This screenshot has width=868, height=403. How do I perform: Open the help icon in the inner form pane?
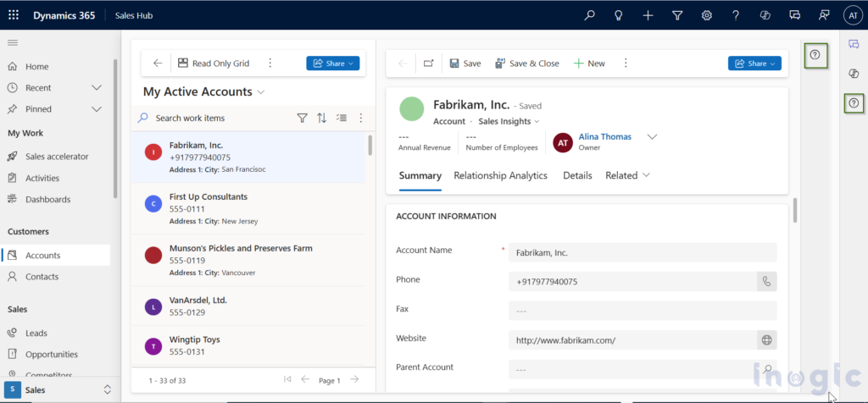(815, 54)
